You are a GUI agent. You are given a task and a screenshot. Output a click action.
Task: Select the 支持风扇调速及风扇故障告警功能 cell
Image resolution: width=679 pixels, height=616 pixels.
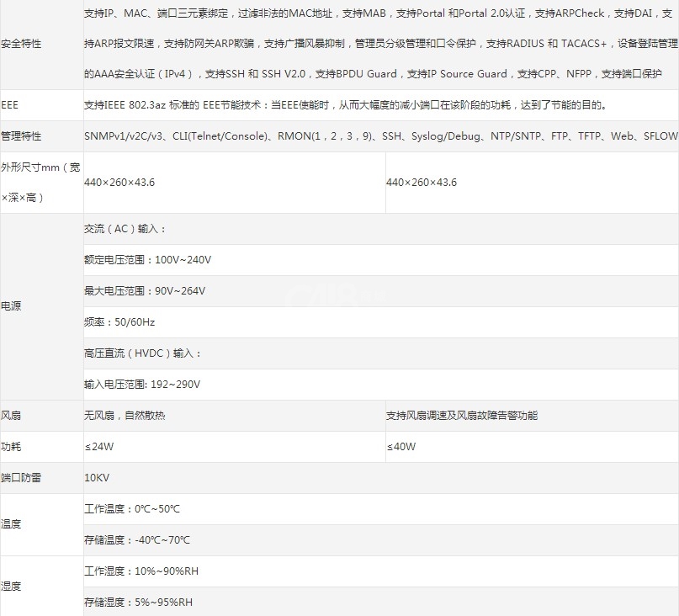pos(461,416)
